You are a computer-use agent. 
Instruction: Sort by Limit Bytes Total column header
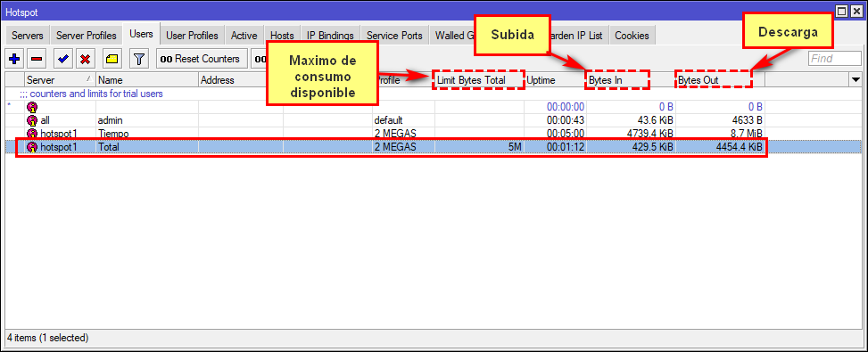[x=479, y=80]
